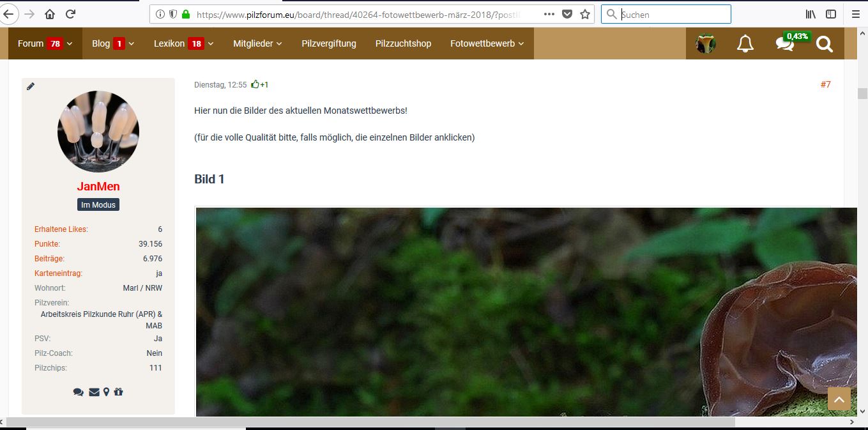
Task: Show JanMen's location with map pin icon
Action: [x=106, y=392]
